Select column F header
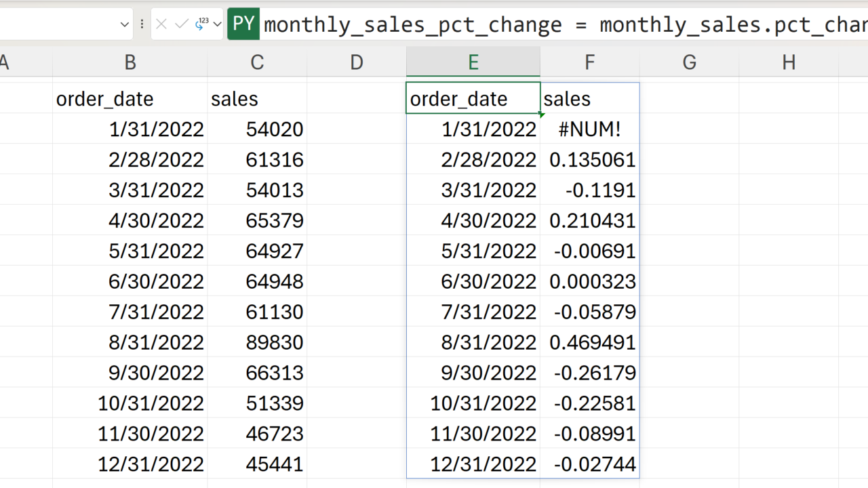Viewport: 868px width, 488px height. coord(590,62)
